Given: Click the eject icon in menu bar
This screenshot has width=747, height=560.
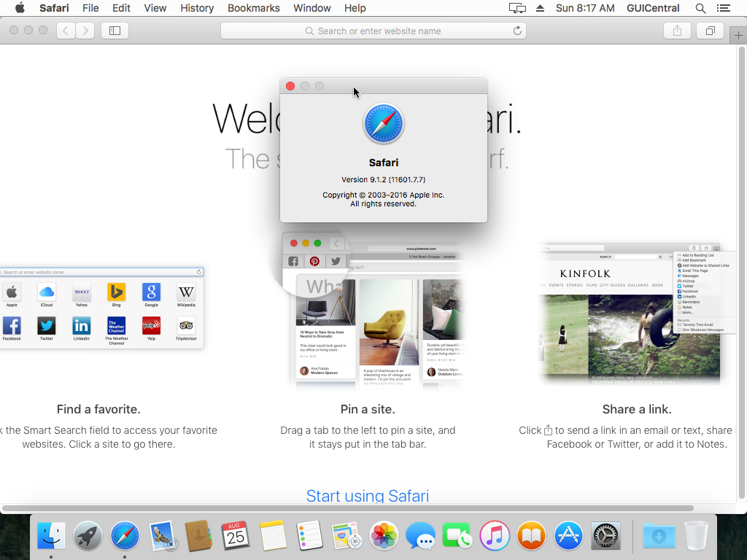Looking at the screenshot, I should point(540,8).
